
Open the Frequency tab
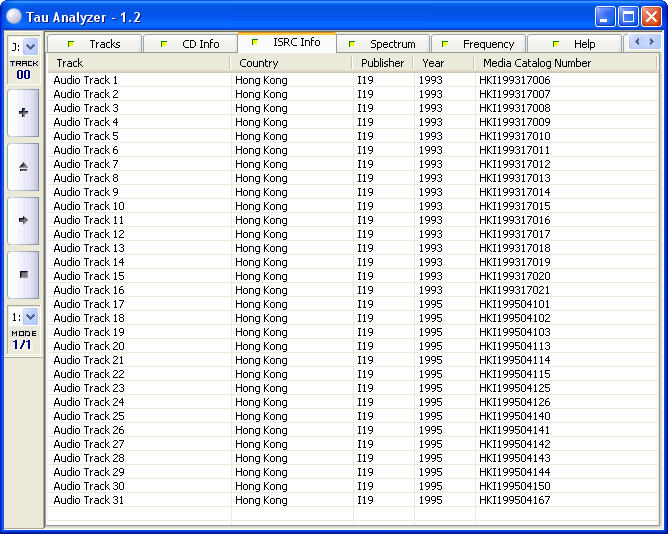coord(479,44)
